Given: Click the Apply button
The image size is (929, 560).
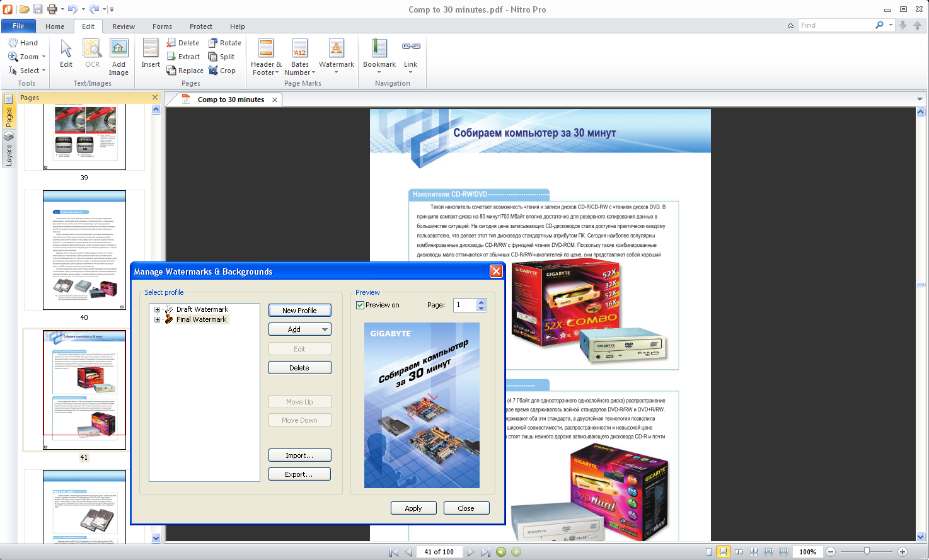Looking at the screenshot, I should click(x=413, y=508).
